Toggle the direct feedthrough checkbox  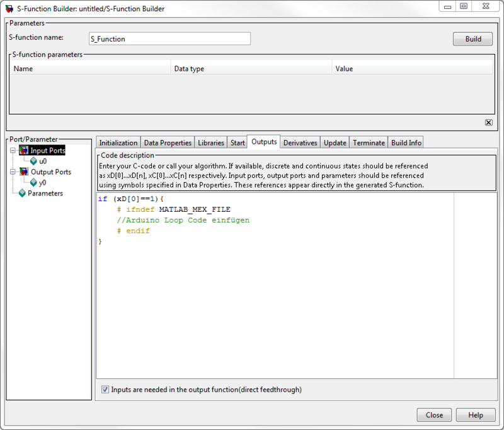105,390
